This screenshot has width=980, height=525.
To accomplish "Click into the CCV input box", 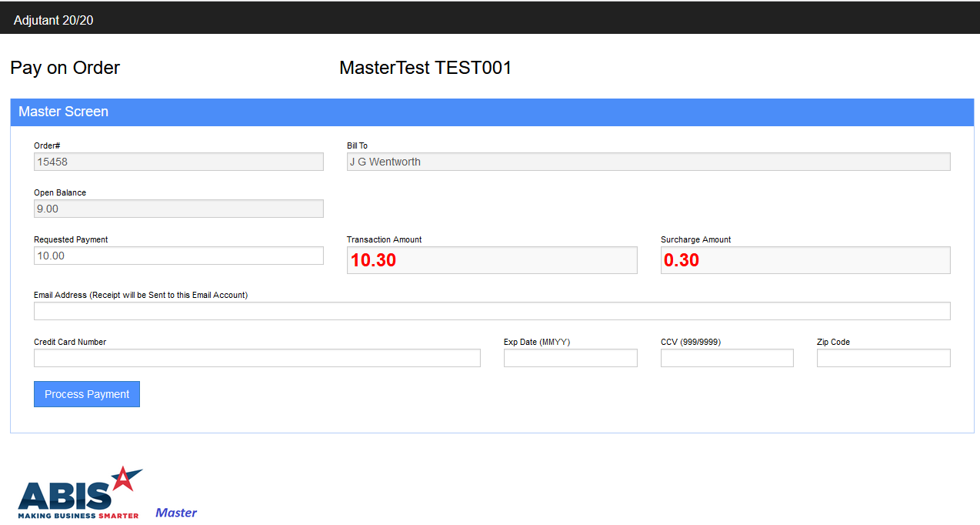I will point(727,358).
